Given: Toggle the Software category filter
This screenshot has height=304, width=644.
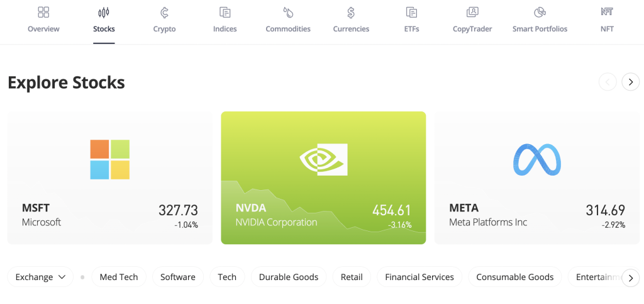Looking at the screenshot, I should (x=178, y=277).
